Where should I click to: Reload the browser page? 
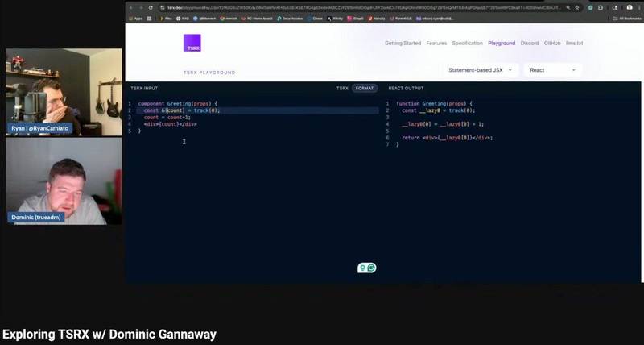coord(151,8)
